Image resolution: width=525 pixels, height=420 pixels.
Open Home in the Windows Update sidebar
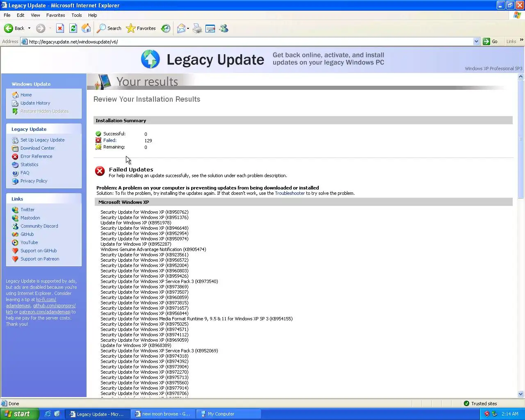[x=26, y=95]
